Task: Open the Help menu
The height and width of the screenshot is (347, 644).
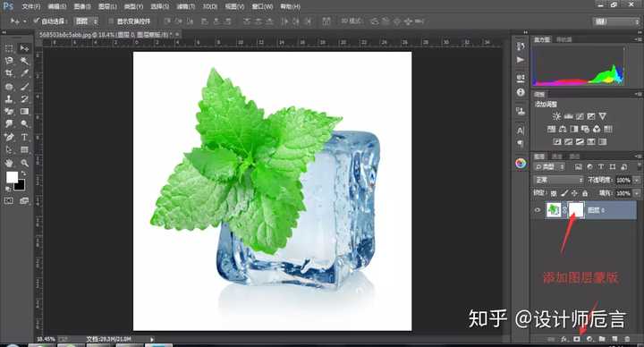Action: 290,6
